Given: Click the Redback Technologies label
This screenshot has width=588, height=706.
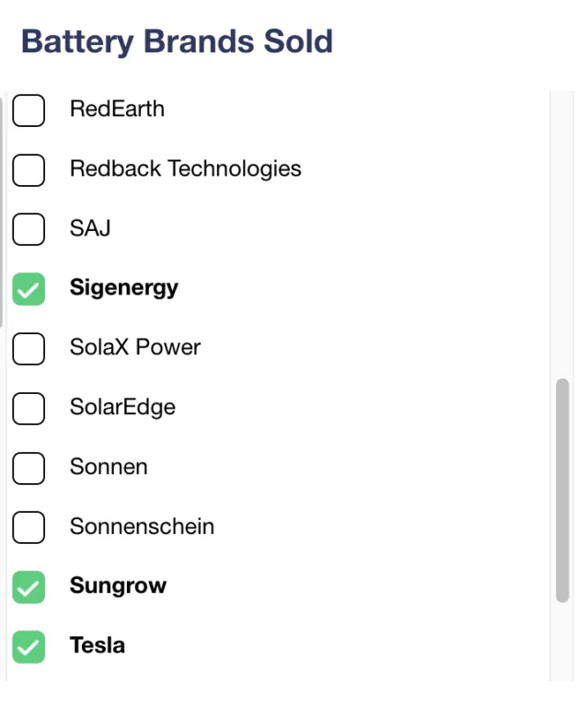Looking at the screenshot, I should pos(185,169).
